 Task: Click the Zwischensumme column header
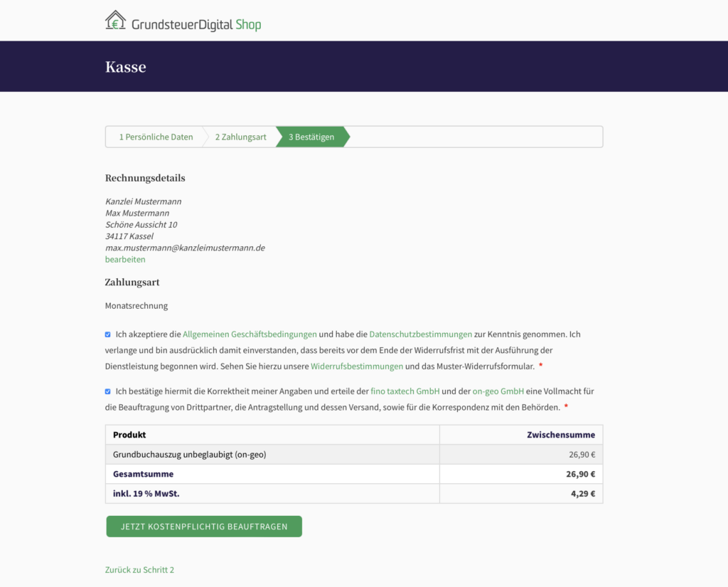point(561,435)
